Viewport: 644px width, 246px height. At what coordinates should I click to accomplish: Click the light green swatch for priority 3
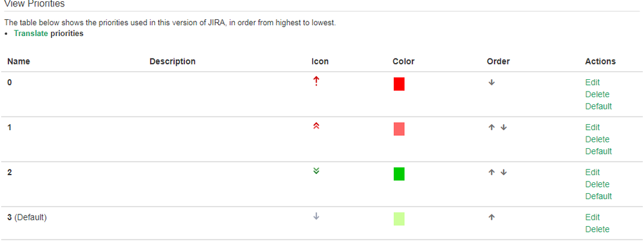pyautogui.click(x=399, y=219)
